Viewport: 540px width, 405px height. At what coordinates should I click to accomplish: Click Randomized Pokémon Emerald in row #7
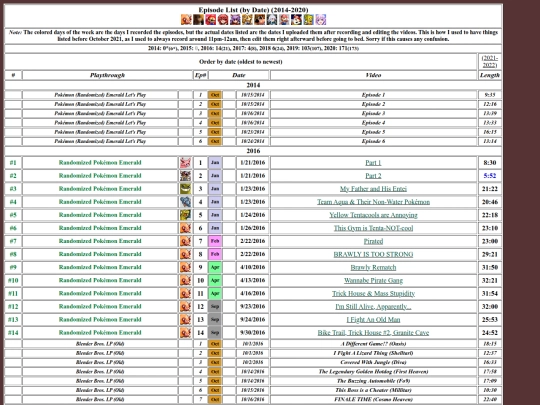tap(100, 241)
